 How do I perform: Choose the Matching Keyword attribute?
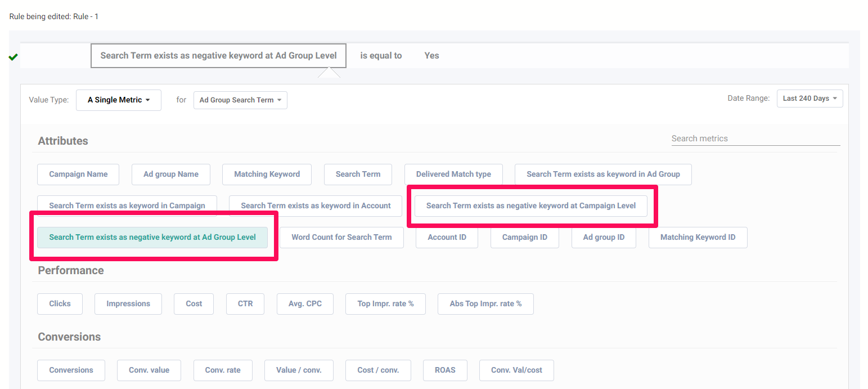tap(267, 175)
